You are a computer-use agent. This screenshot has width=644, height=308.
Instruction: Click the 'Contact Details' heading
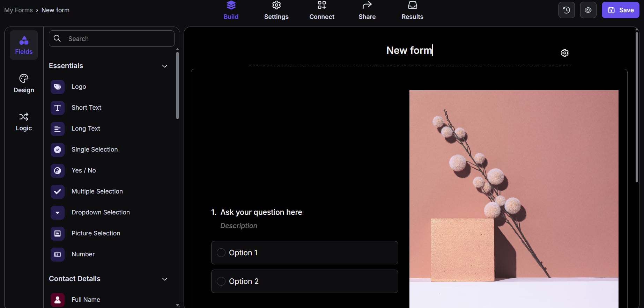click(x=75, y=279)
